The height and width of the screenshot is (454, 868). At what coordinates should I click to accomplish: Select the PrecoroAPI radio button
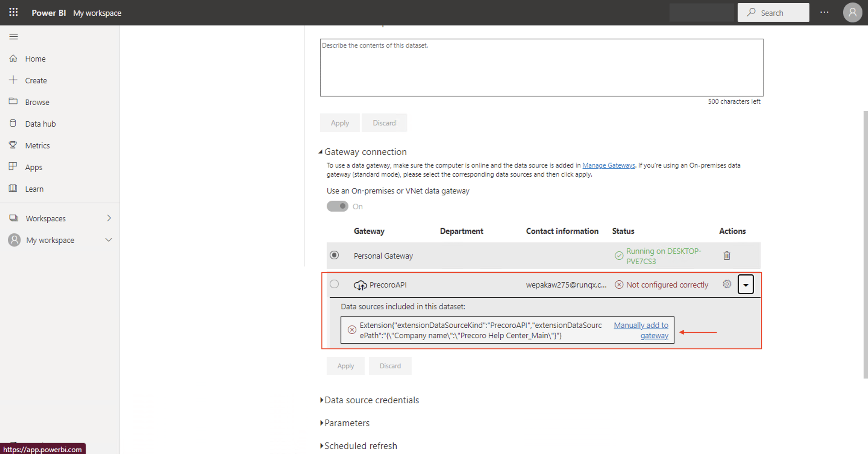pos(334,284)
